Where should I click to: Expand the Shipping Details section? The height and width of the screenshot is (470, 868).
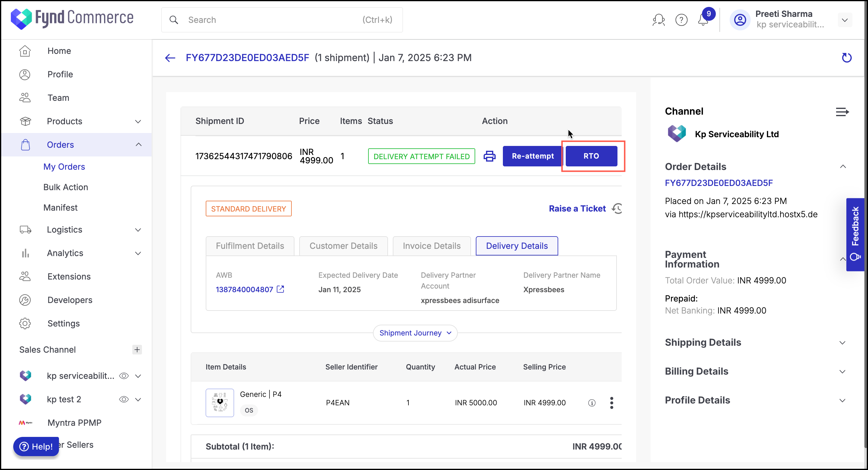pos(843,342)
